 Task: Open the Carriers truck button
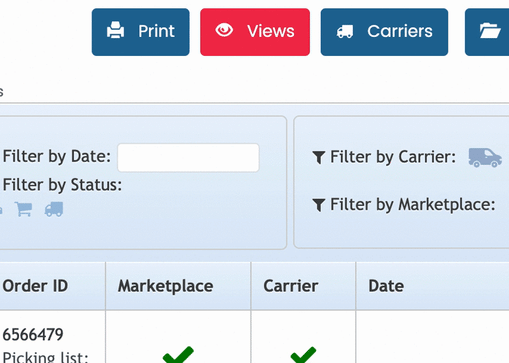click(x=384, y=32)
